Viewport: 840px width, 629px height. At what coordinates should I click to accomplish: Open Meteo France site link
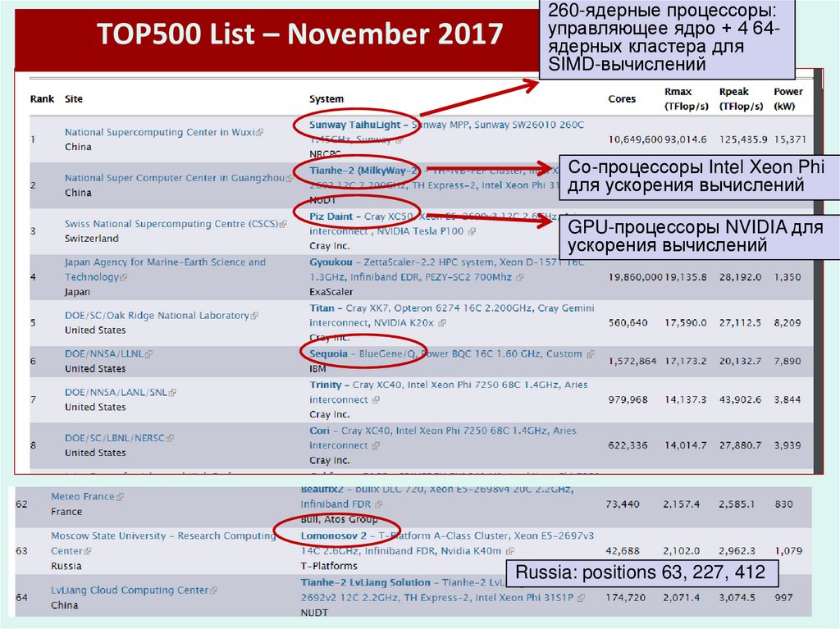[x=83, y=496]
